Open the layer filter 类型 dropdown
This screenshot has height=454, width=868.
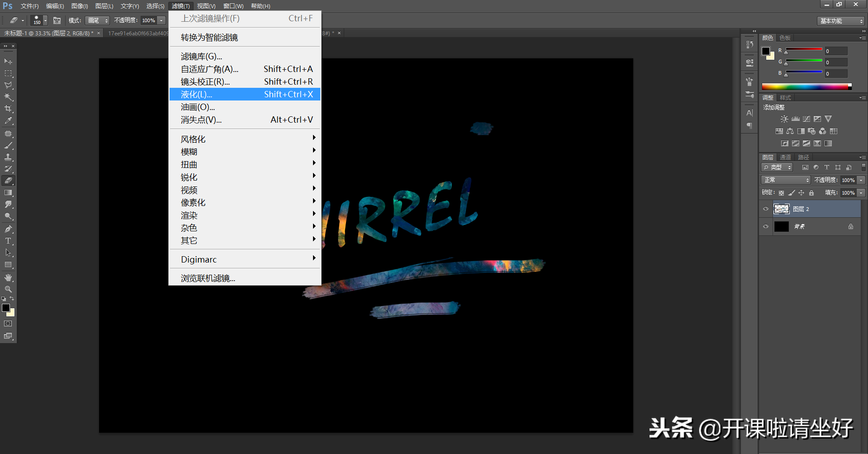click(777, 167)
